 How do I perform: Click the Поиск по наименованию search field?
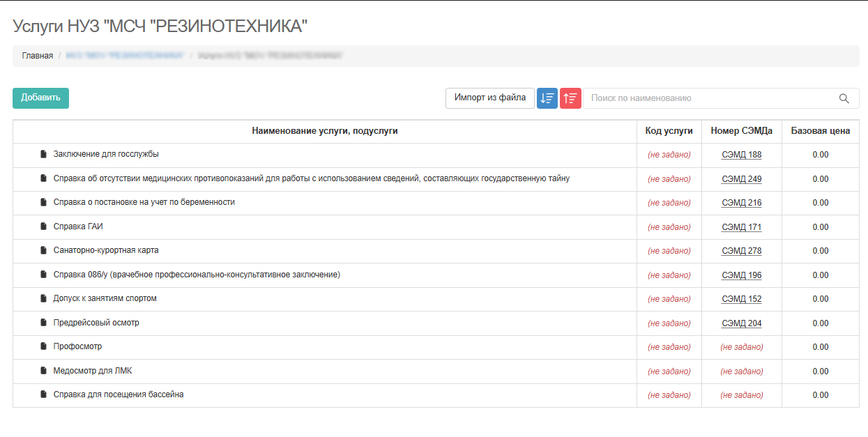(711, 98)
